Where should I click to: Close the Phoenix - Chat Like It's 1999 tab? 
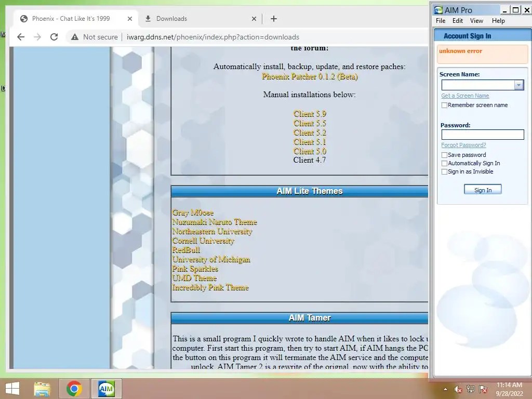point(129,19)
